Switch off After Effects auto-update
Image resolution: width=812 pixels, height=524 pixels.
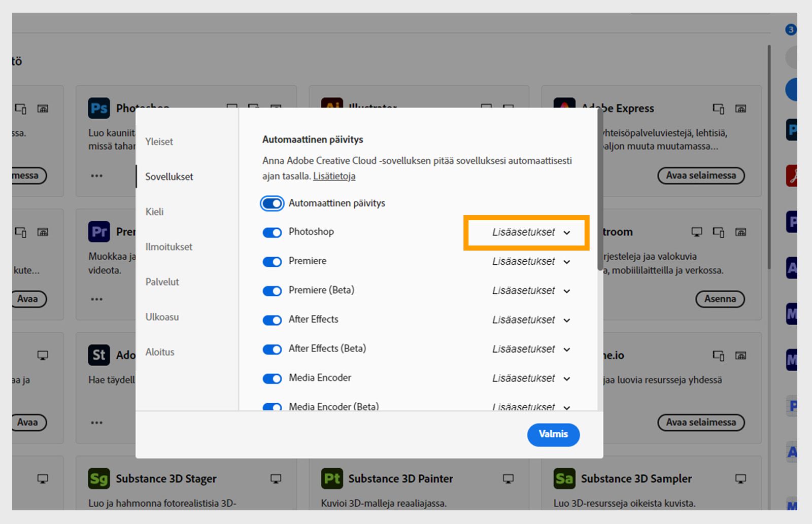(x=272, y=320)
